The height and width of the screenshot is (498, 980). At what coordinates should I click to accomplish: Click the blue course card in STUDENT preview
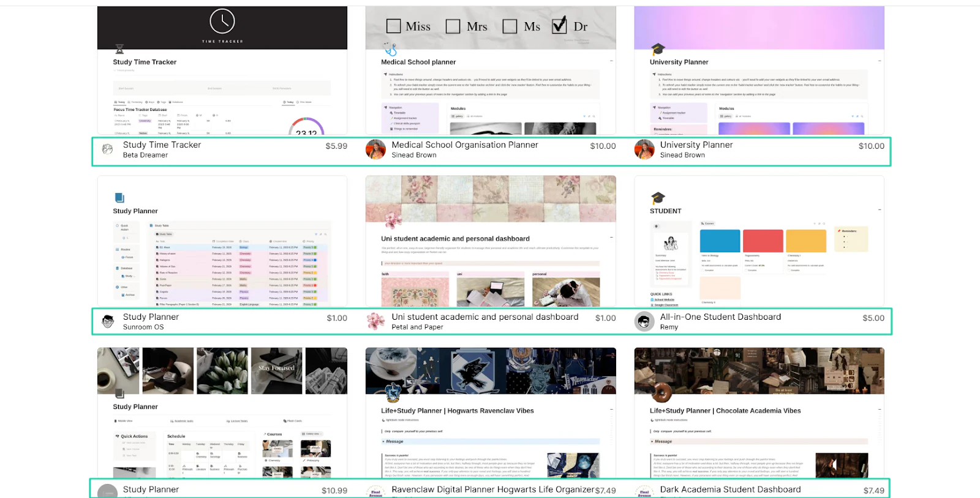click(x=720, y=241)
